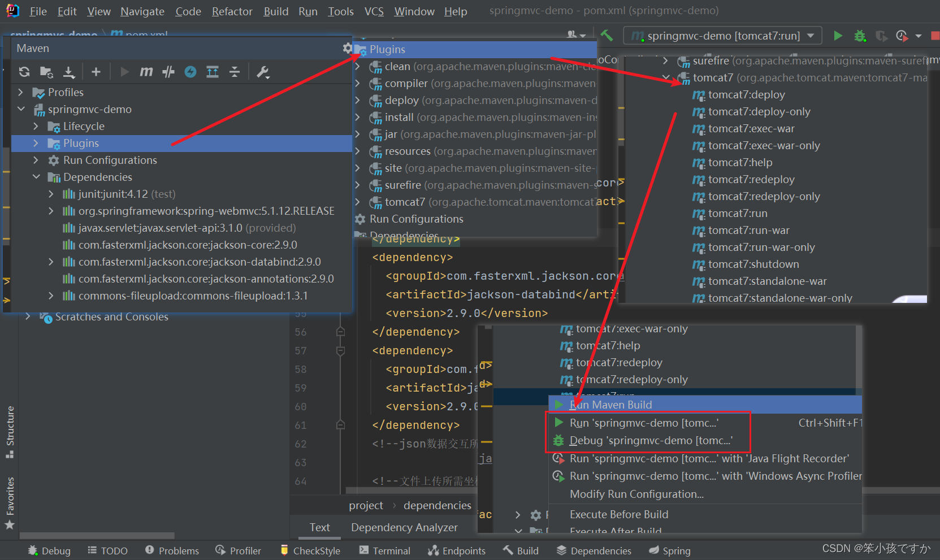The width and height of the screenshot is (940, 560).
Task: Collapse all nodes in Maven tree
Action: pos(235,72)
